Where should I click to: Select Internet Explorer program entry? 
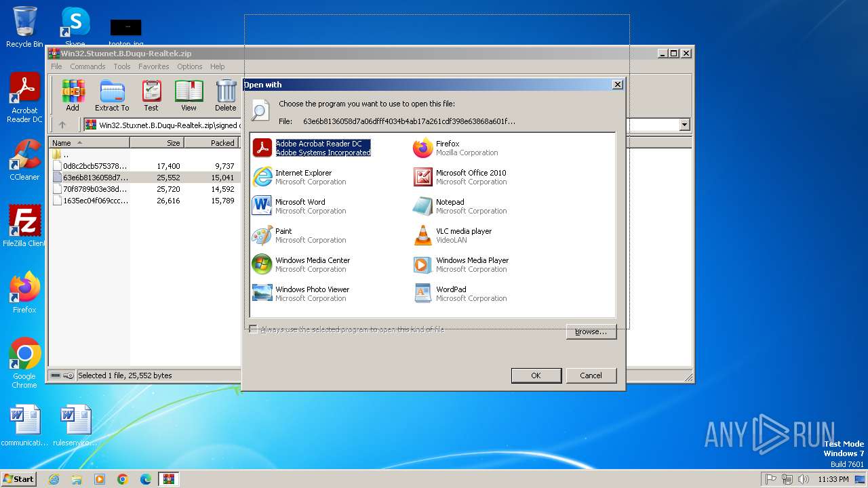(x=299, y=177)
